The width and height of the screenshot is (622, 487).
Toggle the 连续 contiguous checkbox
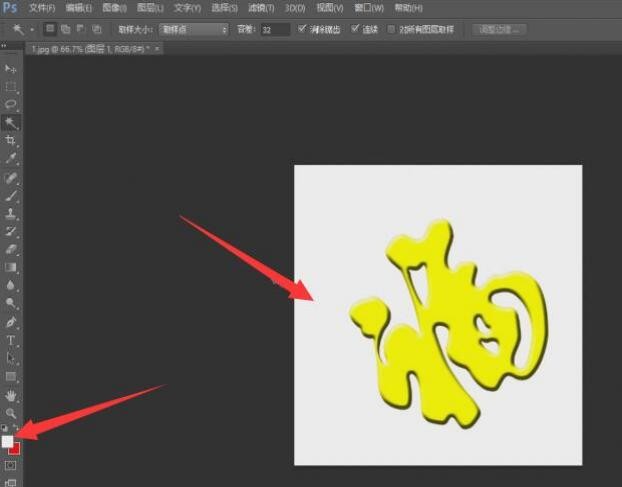[355, 30]
